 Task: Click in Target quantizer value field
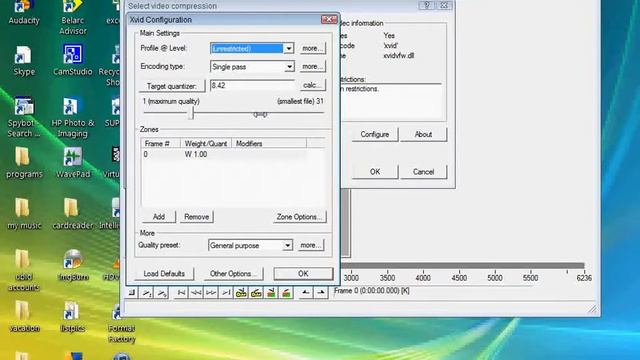[x=252, y=85]
